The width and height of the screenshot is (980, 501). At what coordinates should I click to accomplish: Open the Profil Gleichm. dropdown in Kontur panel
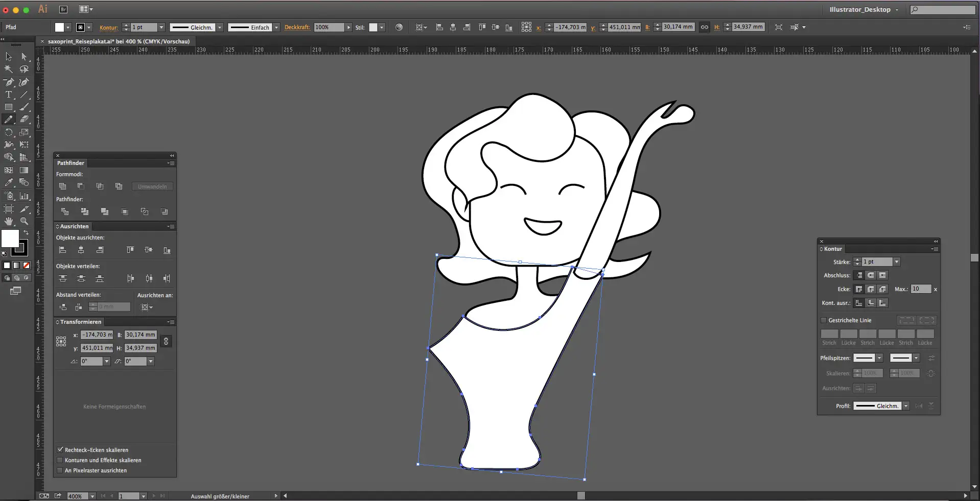pyautogui.click(x=906, y=406)
